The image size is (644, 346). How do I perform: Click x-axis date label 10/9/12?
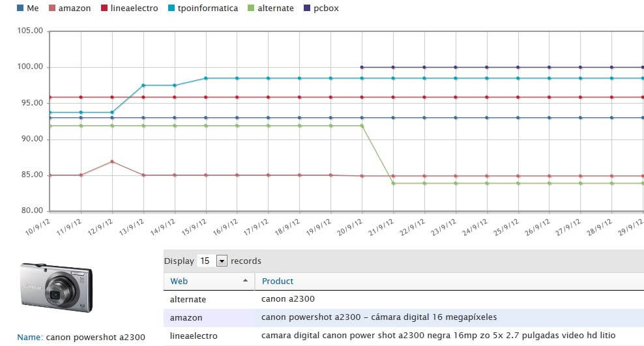pyautogui.click(x=38, y=227)
